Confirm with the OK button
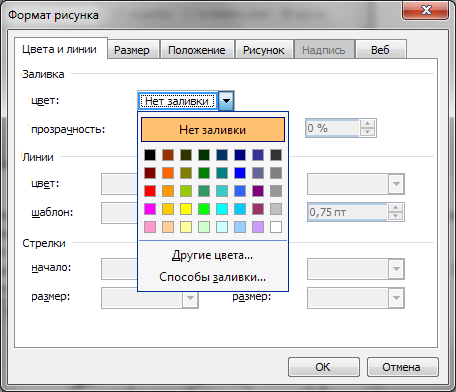The width and height of the screenshot is (456, 392). pyautogui.click(x=323, y=367)
